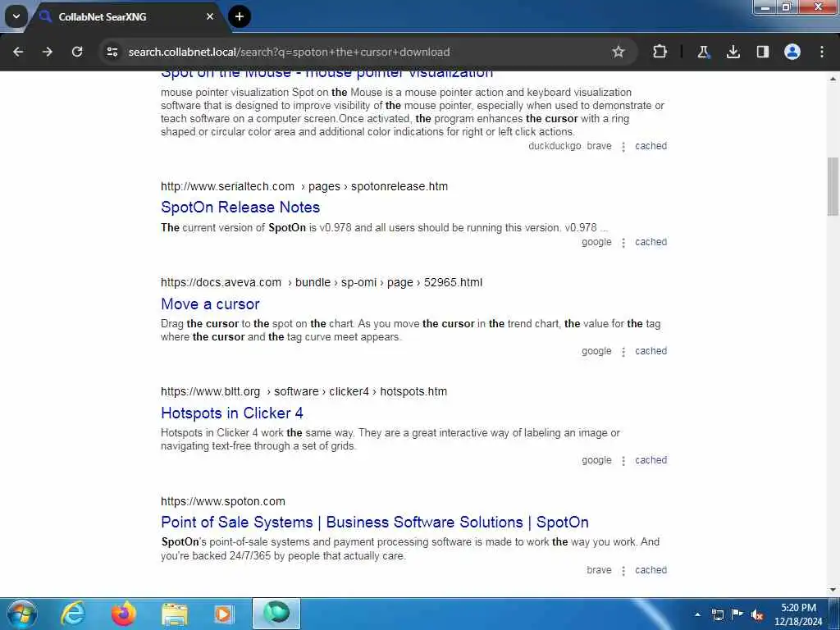840x630 pixels.
Task: Open more options for Point of Sale result
Action: (623, 571)
